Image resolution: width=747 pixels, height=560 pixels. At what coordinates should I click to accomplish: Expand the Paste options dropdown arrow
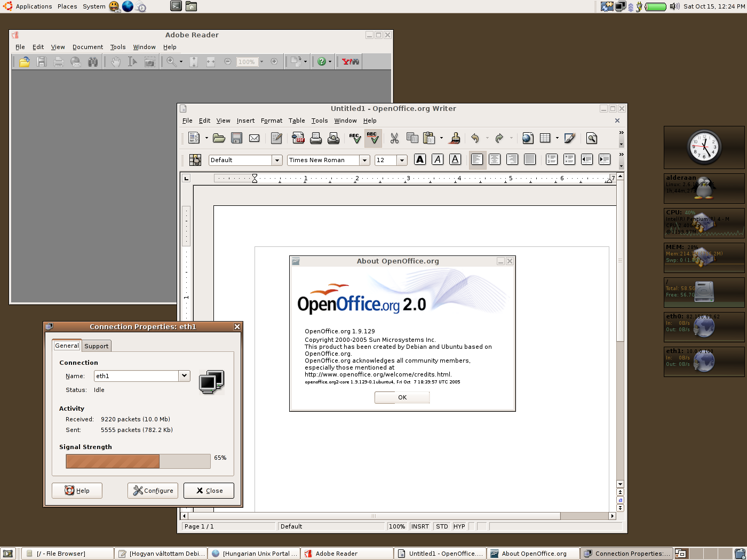pyautogui.click(x=441, y=138)
